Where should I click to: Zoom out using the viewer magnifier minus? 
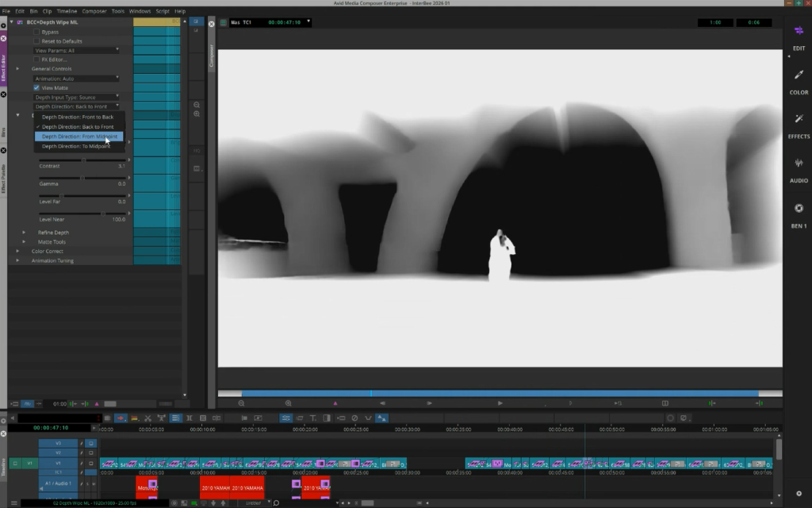(241, 403)
